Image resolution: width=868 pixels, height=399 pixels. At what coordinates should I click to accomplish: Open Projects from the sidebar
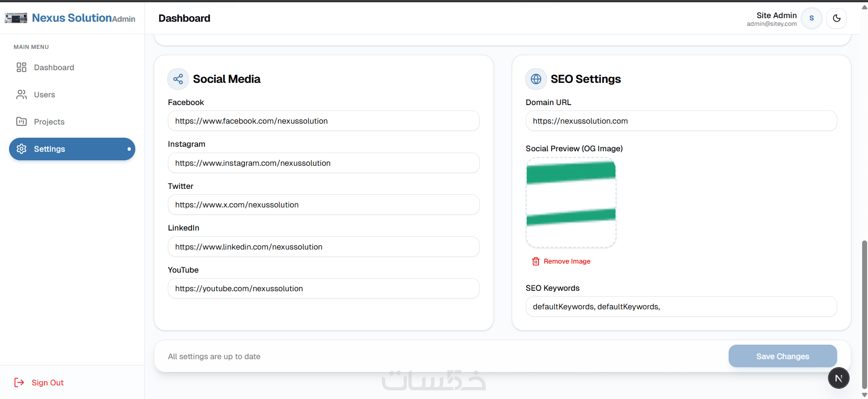[49, 122]
